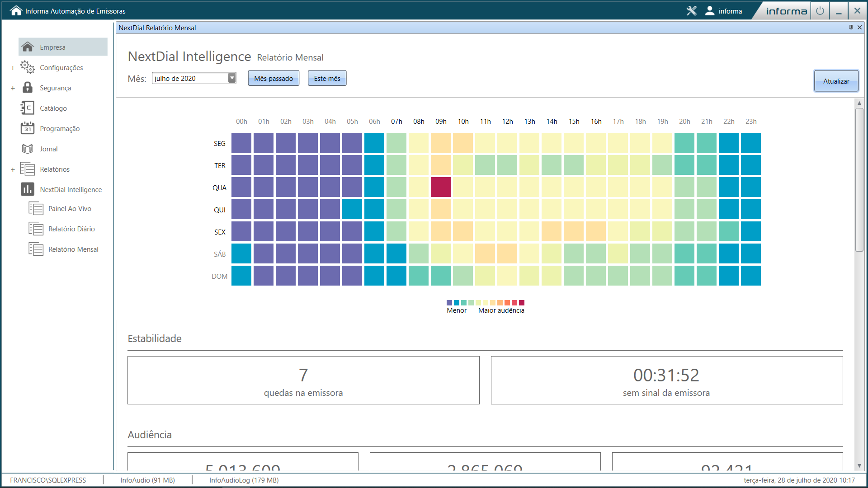Open Configurações gear icon in sidebar
Viewport: 868px width, 488px height.
tap(28, 67)
